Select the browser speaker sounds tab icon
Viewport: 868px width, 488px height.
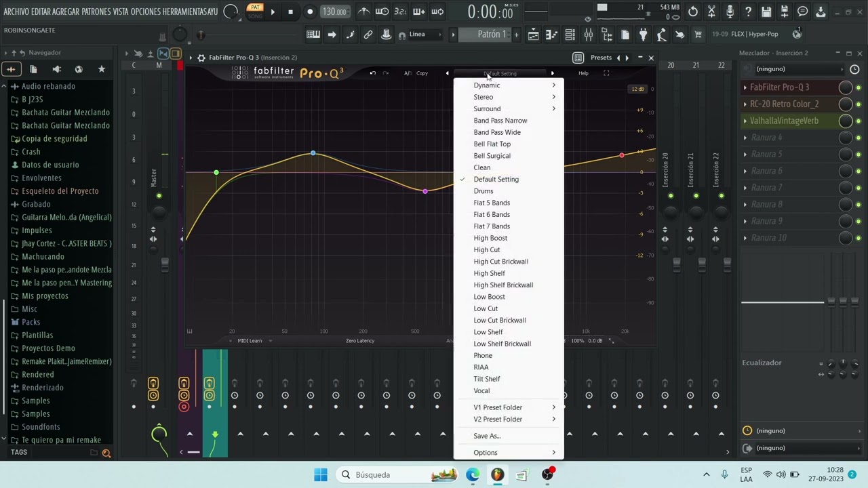pyautogui.click(x=56, y=69)
